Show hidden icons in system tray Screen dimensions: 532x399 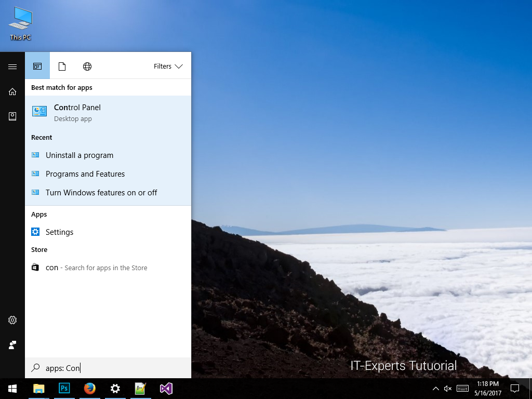[435, 389]
